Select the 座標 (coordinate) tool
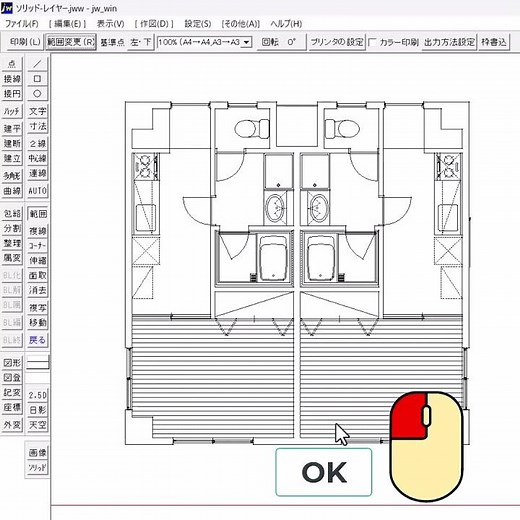Viewport: 520px width, 520px height. (x=12, y=407)
